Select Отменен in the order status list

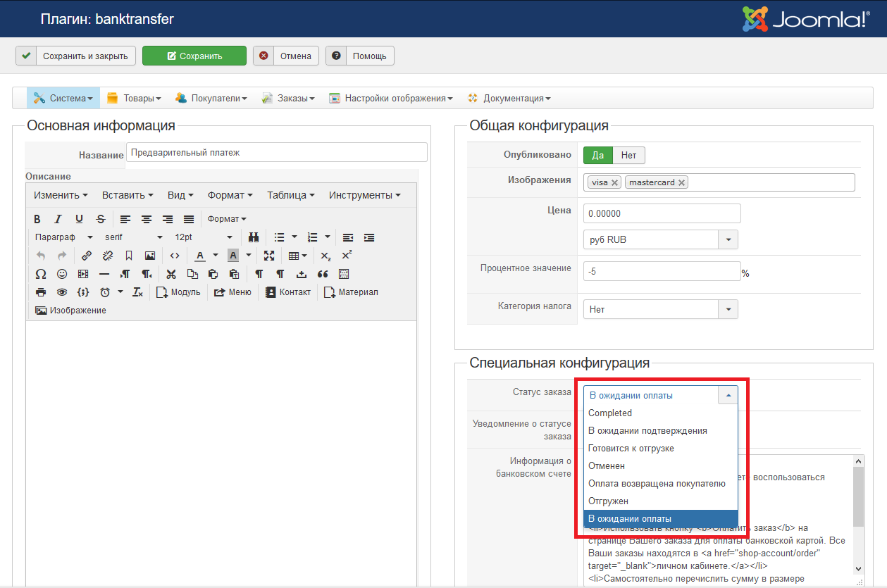tap(607, 466)
